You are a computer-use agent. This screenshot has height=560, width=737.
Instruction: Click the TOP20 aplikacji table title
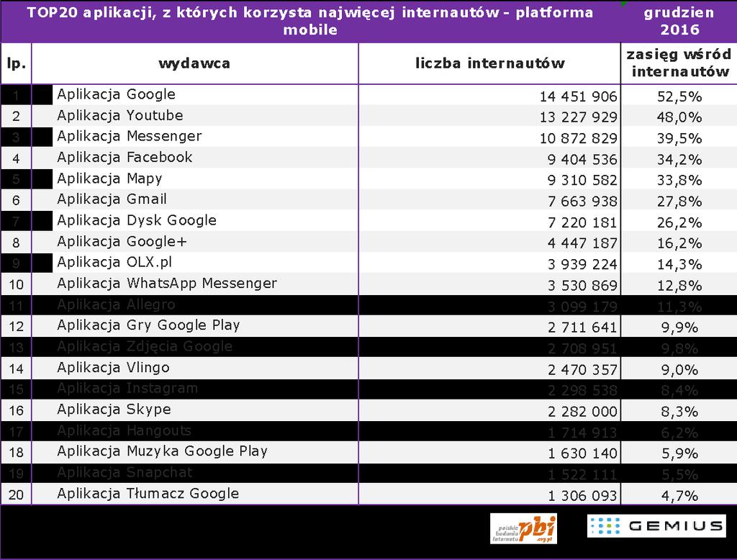310,21
